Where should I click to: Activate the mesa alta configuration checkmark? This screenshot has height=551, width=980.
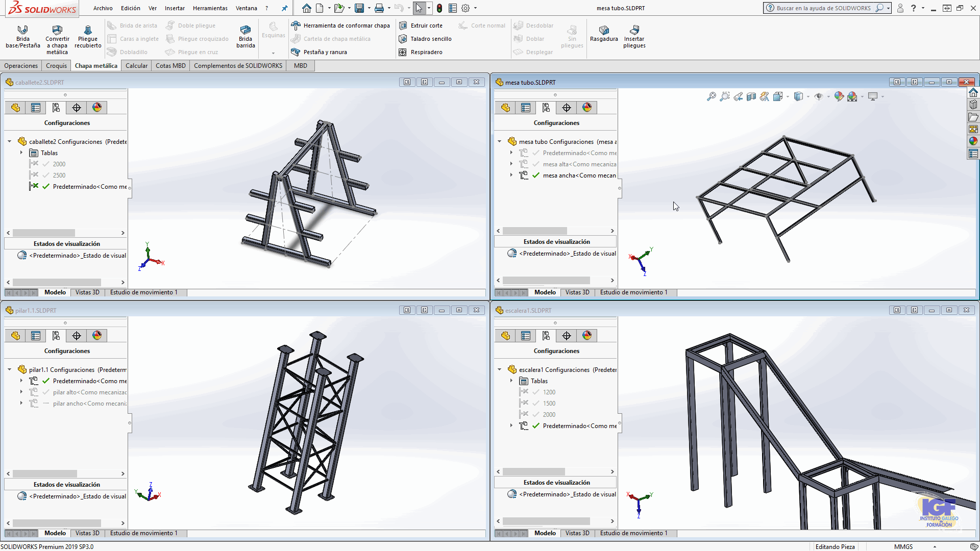[x=535, y=164]
